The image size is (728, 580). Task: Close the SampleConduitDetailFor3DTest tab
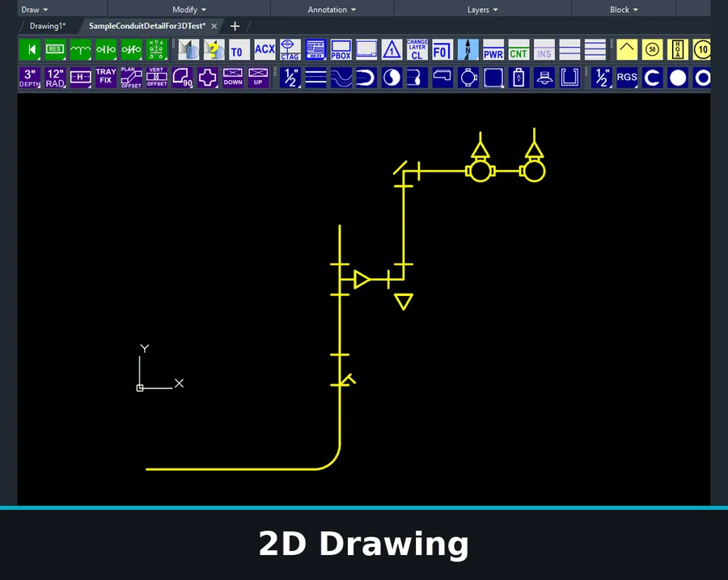(x=214, y=26)
